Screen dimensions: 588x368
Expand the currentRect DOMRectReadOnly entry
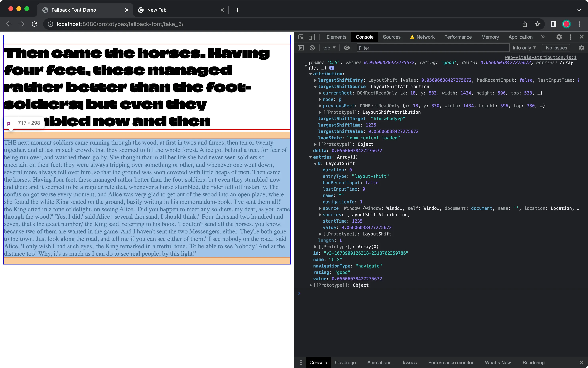coord(320,93)
